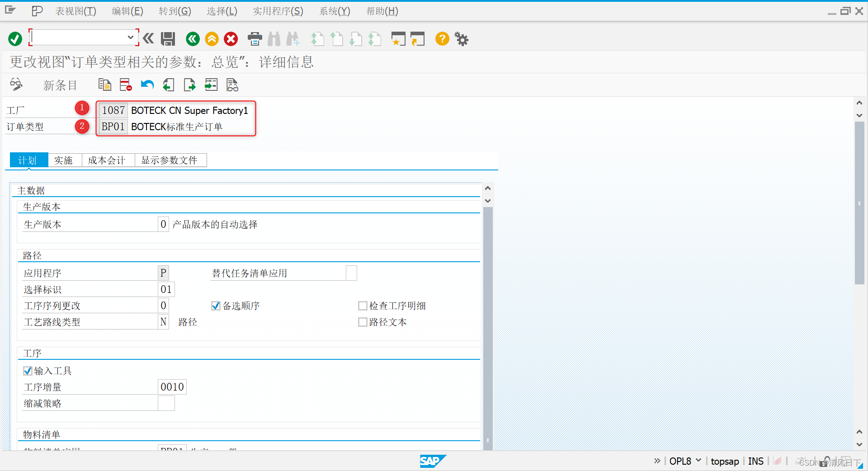Click the Create New Session icon

pyautogui.click(x=398, y=39)
